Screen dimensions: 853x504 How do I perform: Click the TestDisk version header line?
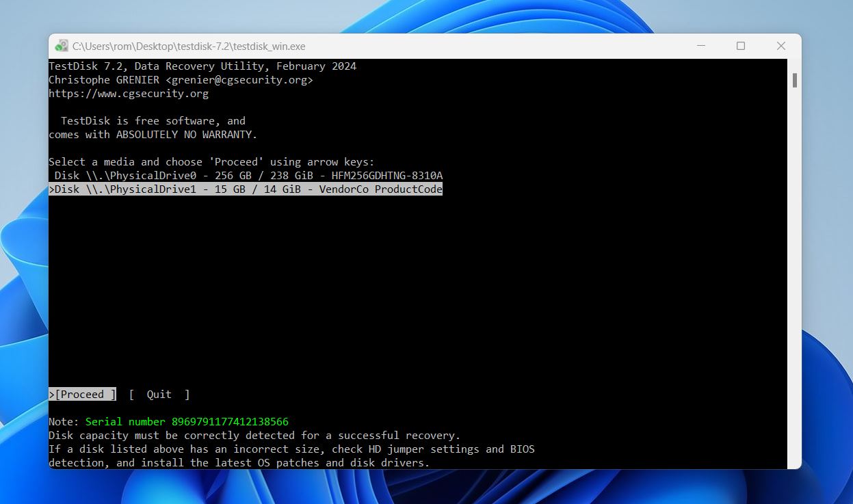(x=202, y=66)
